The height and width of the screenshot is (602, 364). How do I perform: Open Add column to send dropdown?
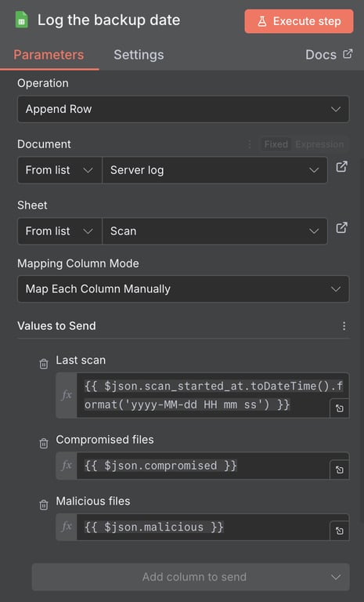pos(191,577)
